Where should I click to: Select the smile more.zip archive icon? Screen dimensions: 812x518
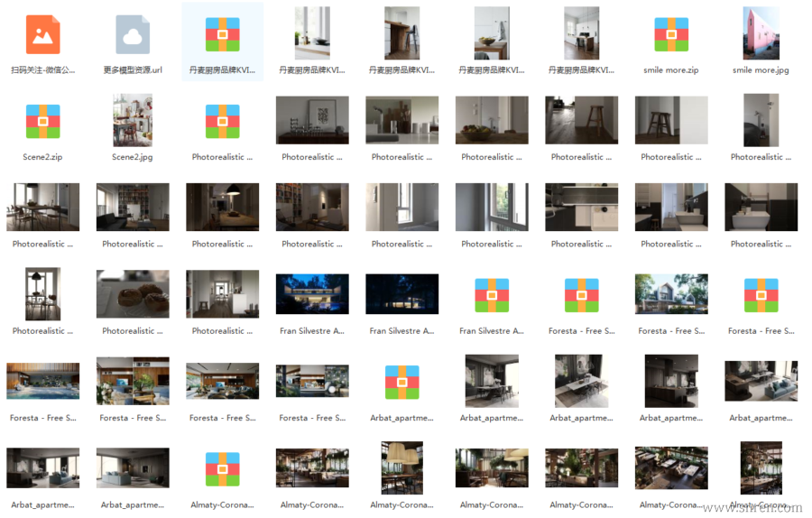coord(671,34)
